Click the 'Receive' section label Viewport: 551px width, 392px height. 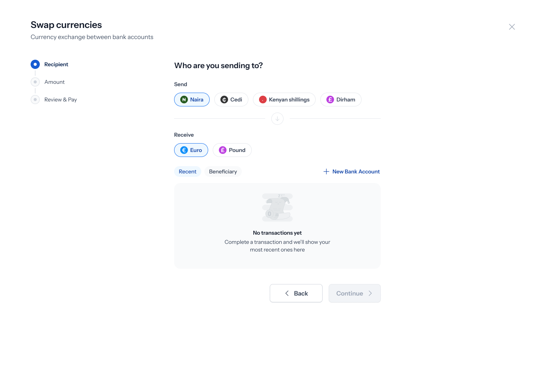(184, 135)
